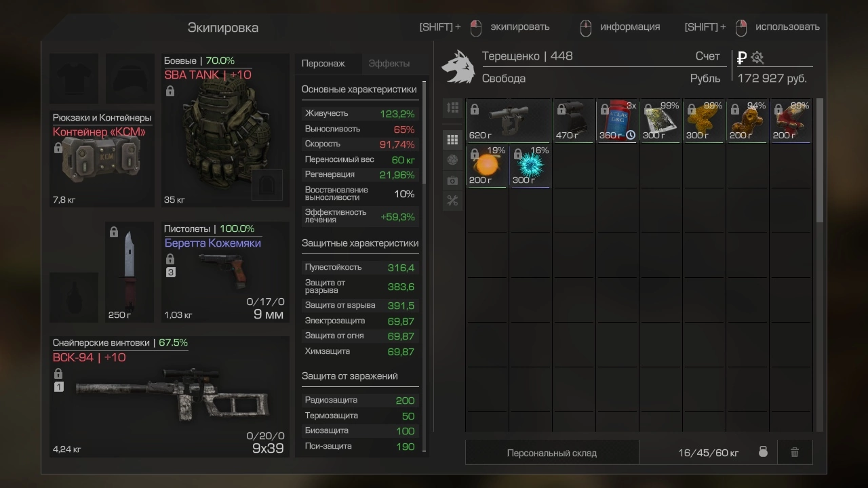Click the inventory vertical scrollbar
The image size is (868, 488).
820,160
